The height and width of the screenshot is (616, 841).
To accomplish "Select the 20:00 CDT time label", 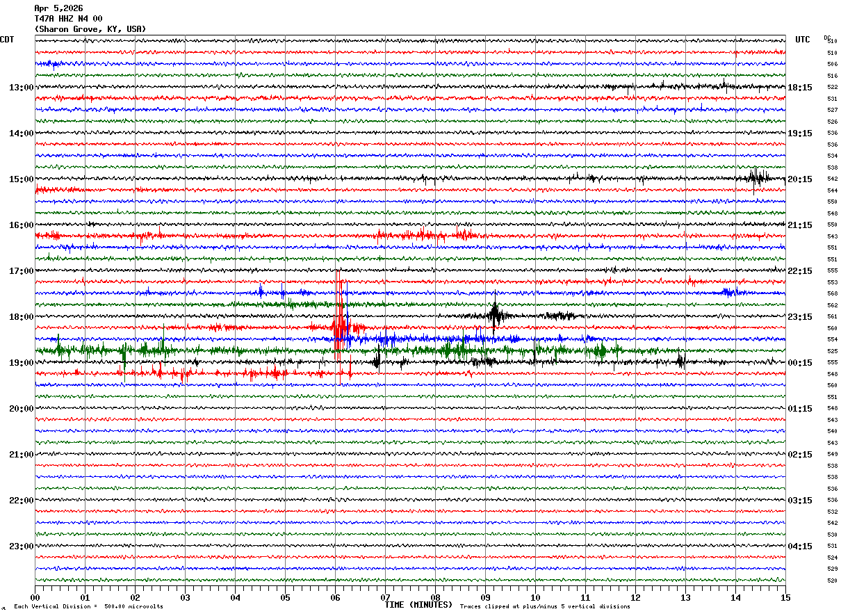I will [21, 409].
